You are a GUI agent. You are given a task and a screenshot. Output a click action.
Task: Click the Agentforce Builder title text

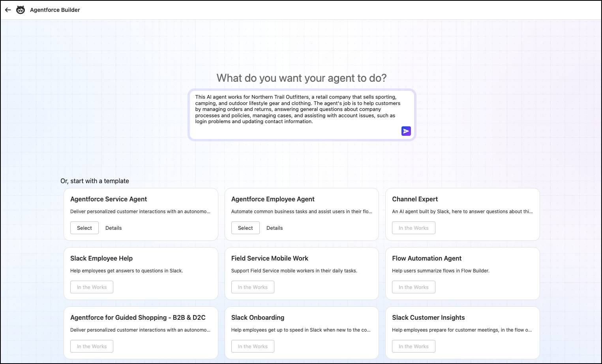click(x=55, y=10)
